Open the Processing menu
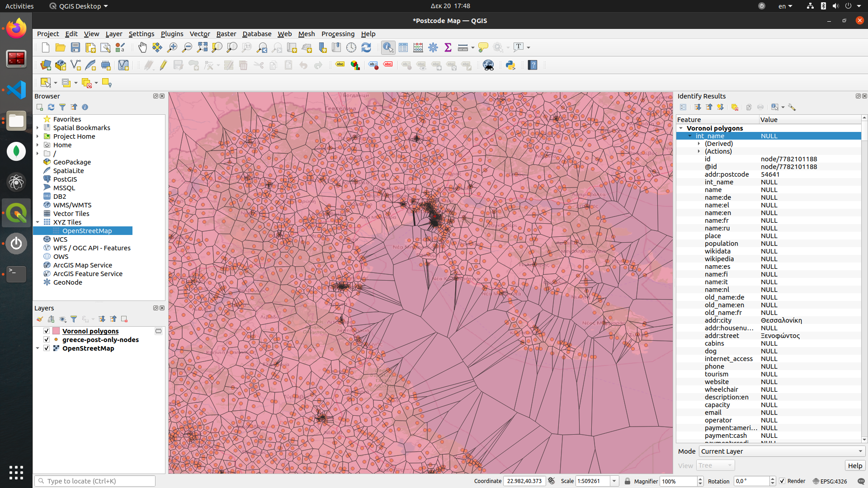868x488 pixels. (x=337, y=33)
